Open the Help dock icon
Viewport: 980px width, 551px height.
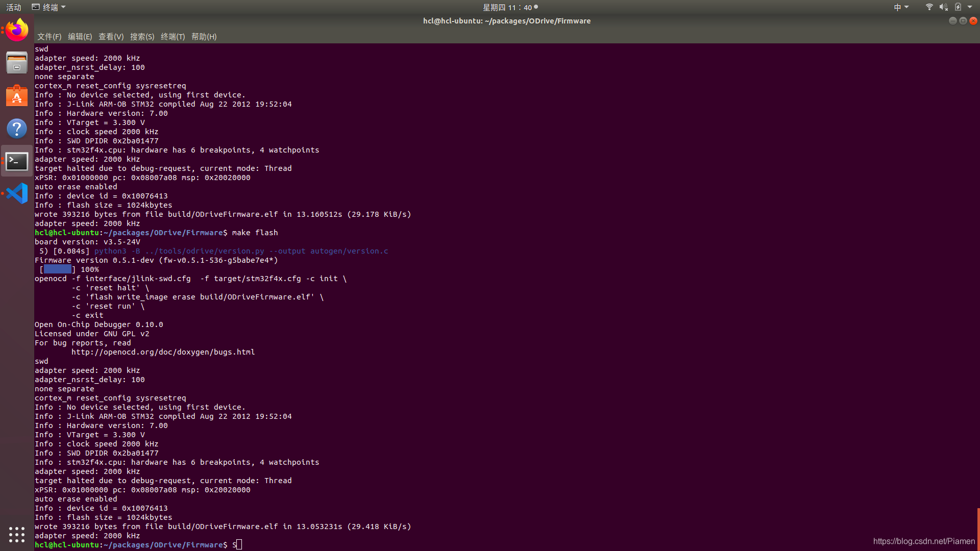click(17, 129)
